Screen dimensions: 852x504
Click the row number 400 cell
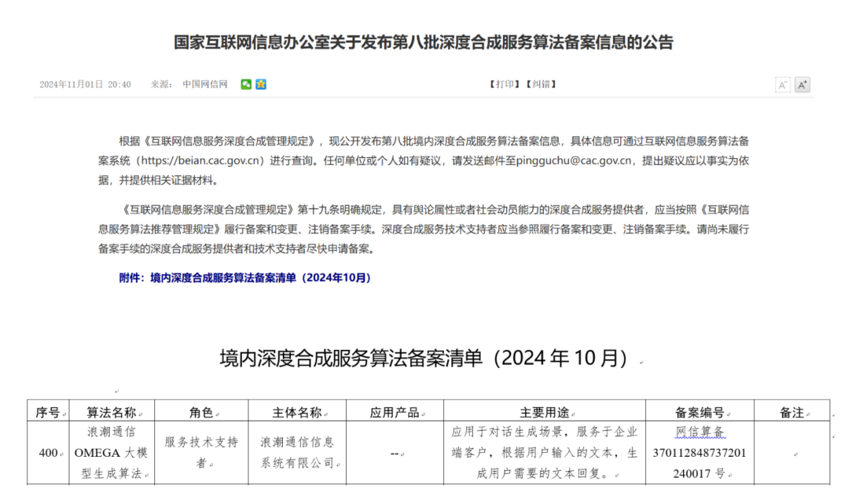tap(48, 453)
